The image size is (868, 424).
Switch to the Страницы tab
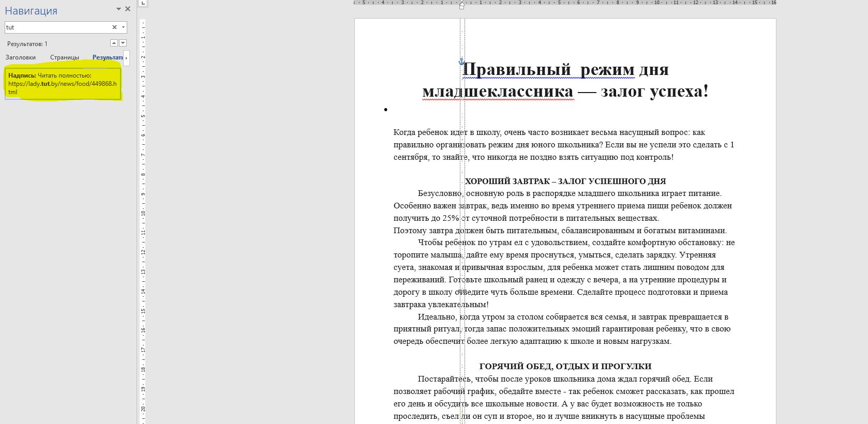(65, 57)
